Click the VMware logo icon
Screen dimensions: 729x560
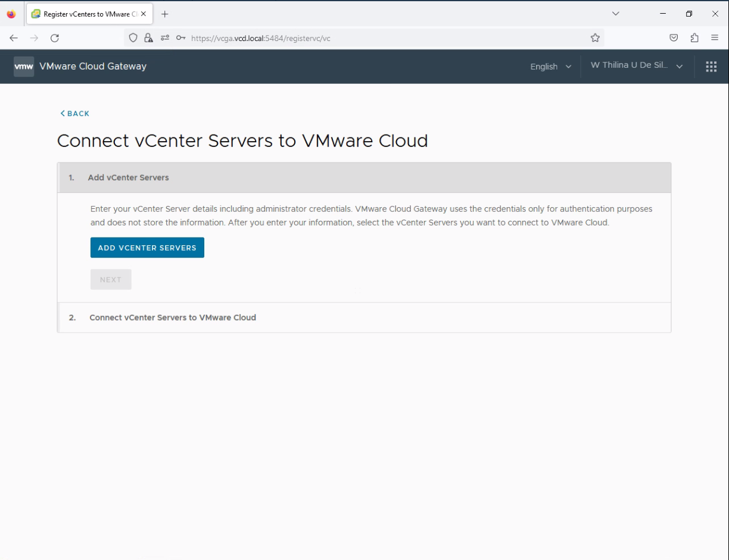point(24,67)
